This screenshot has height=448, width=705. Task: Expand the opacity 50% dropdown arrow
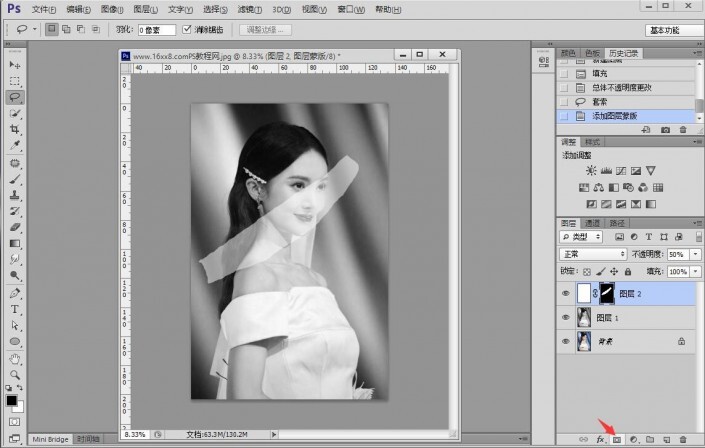point(694,255)
